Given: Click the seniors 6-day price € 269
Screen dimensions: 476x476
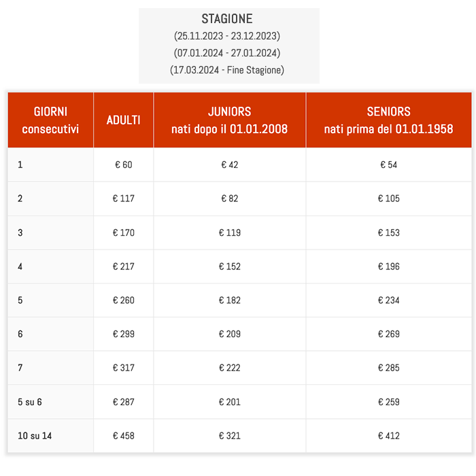Looking at the screenshot, I should pos(389,334).
